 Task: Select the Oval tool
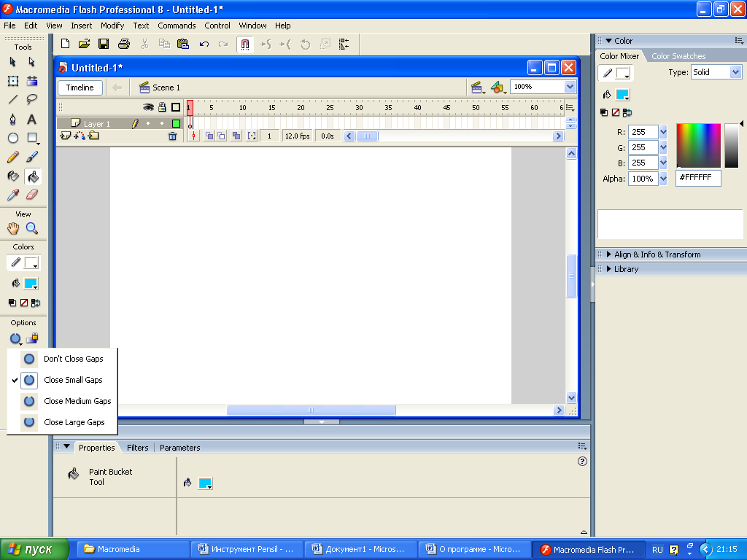click(13, 138)
